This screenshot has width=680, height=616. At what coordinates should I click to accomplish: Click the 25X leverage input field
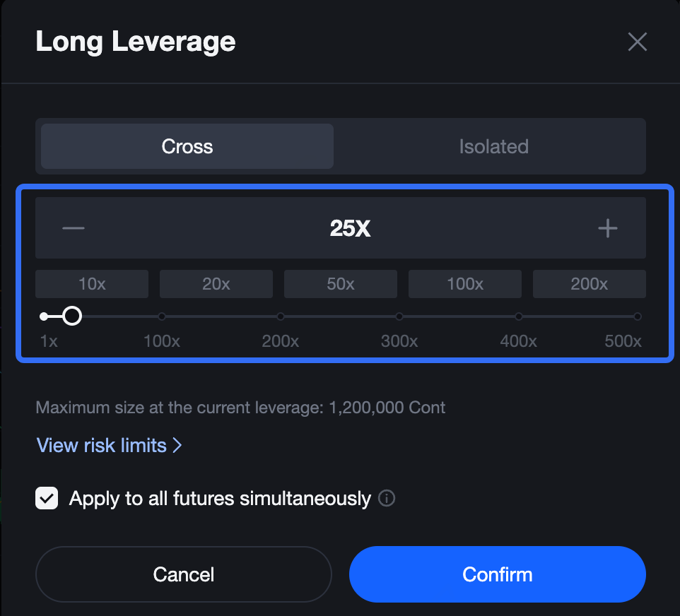(350, 228)
